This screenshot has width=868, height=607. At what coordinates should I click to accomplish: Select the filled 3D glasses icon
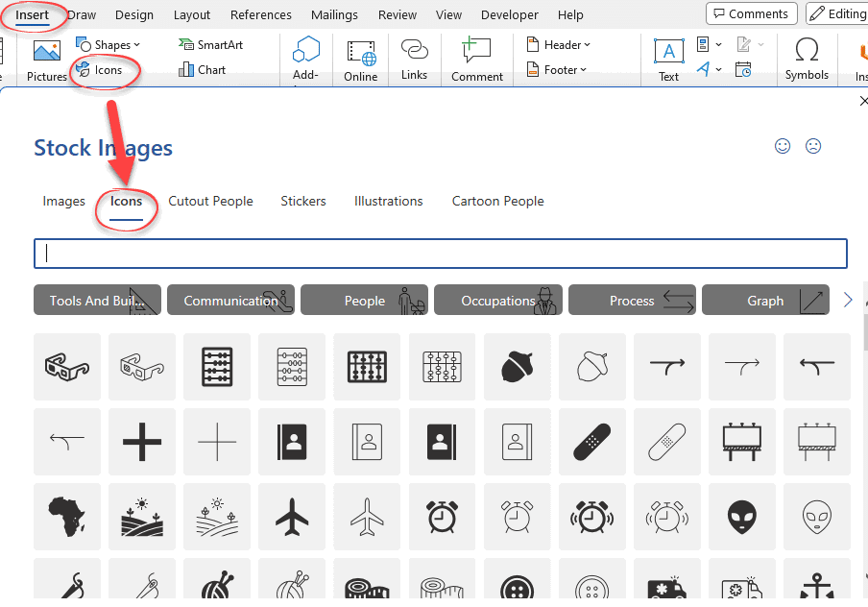pos(66,367)
